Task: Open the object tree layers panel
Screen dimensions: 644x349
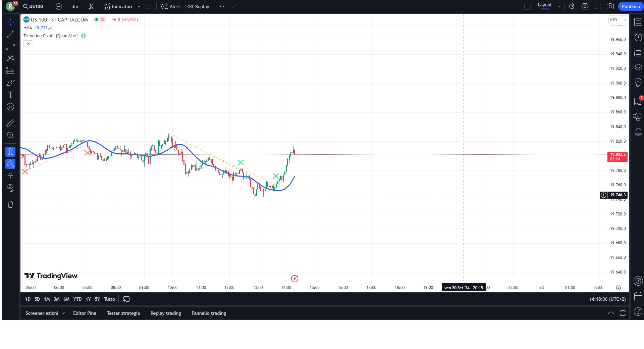Action: (638, 67)
